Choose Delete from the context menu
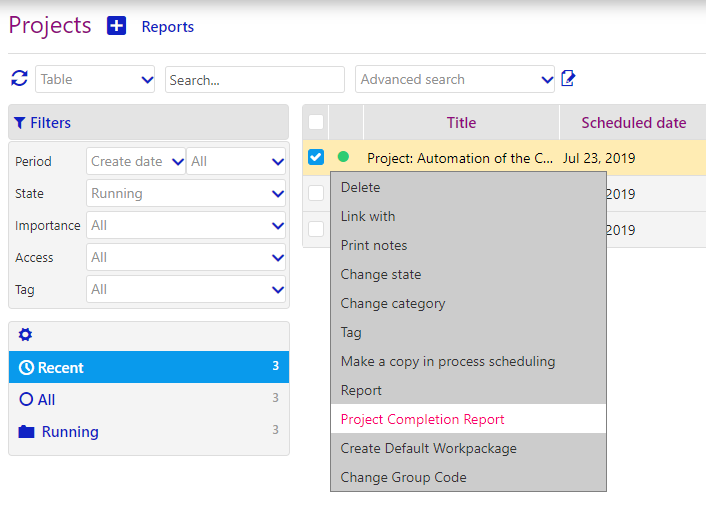The image size is (706, 505). [x=468, y=187]
